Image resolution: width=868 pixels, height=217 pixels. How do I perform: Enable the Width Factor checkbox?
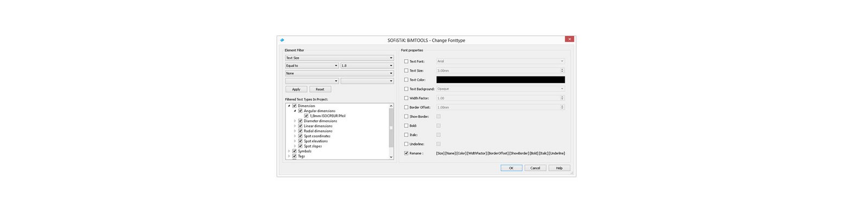406,98
